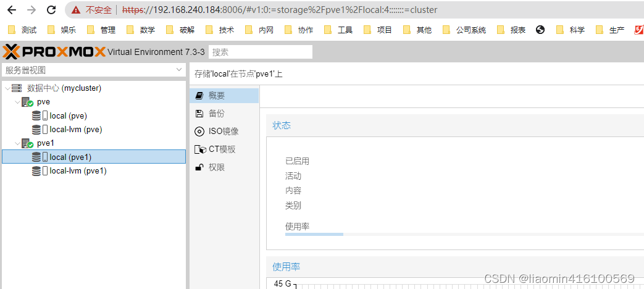644x289 pixels.
Task: Open the 报表 bookmark folder
Action: click(511, 30)
